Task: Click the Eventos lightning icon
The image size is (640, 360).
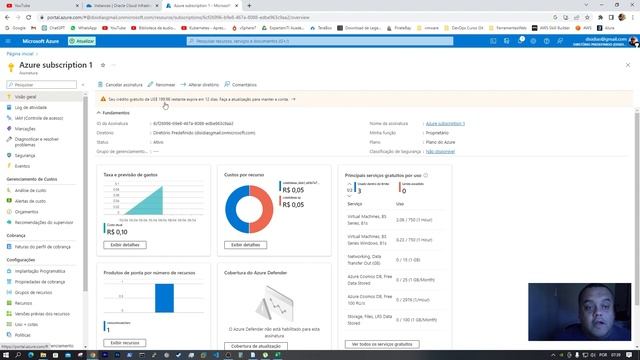Action: point(9,166)
